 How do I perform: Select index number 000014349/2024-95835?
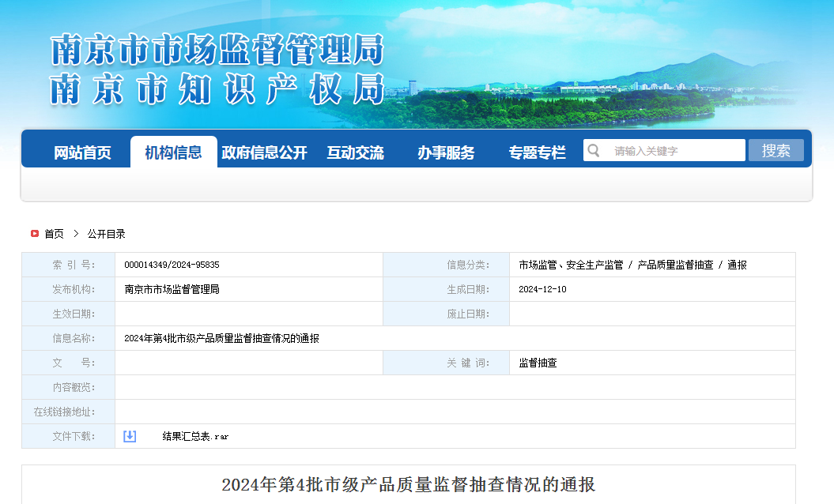(x=172, y=265)
